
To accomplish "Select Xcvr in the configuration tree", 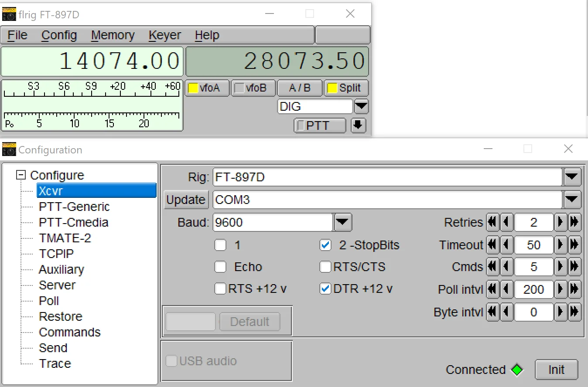I will click(x=96, y=190).
